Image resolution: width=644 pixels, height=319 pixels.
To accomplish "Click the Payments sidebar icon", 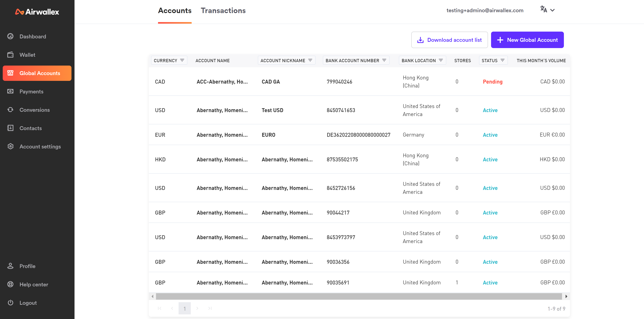I will coord(11,91).
